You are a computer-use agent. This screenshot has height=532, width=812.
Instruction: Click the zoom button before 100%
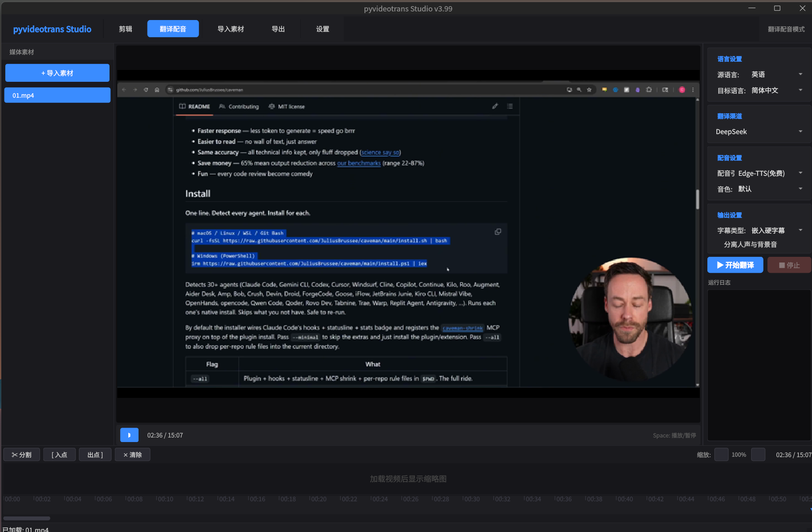(721, 455)
